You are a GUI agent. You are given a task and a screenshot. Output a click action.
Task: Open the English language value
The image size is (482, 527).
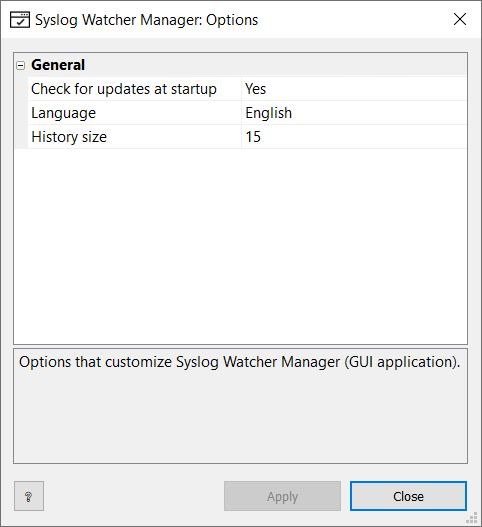click(x=354, y=113)
